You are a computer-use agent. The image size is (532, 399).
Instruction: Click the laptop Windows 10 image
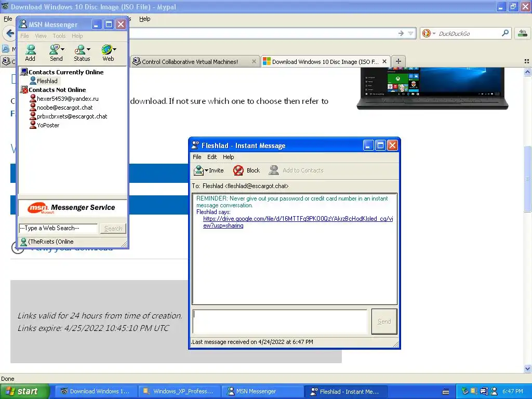tap(433, 88)
